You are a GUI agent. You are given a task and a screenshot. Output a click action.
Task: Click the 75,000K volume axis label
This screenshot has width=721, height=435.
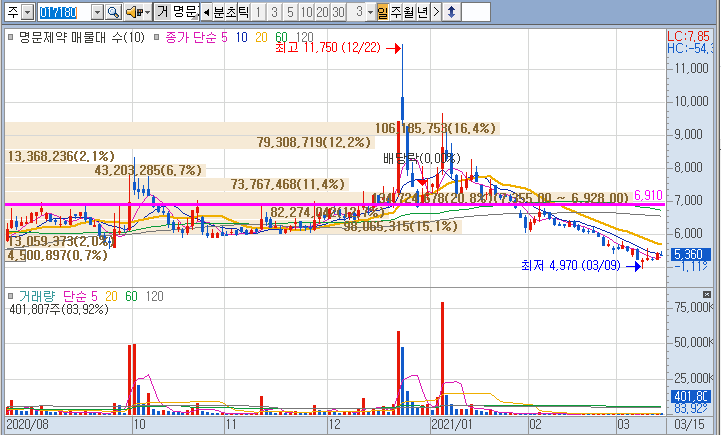pyautogui.click(x=693, y=307)
